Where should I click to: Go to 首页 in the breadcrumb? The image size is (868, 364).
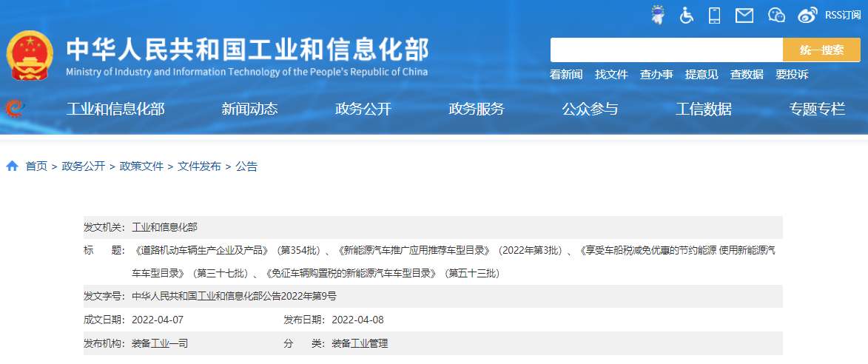point(36,166)
